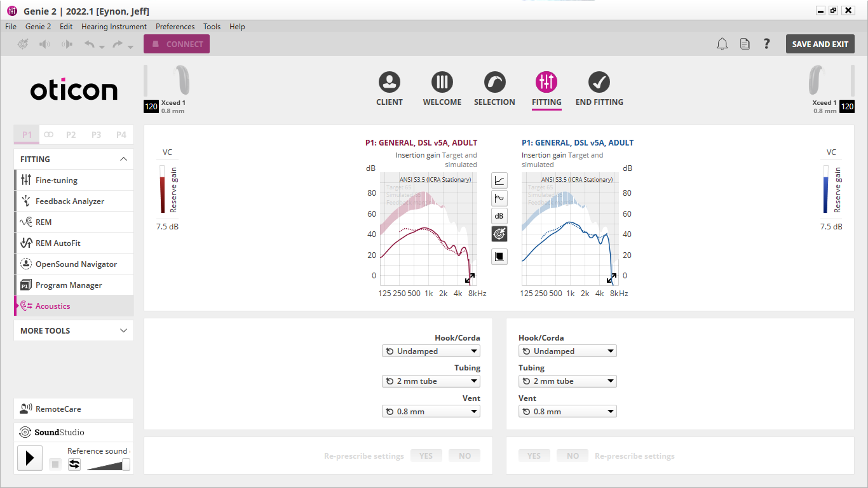Toggle the gain curve graph view icon
The height and width of the screenshot is (488, 868).
499,180
